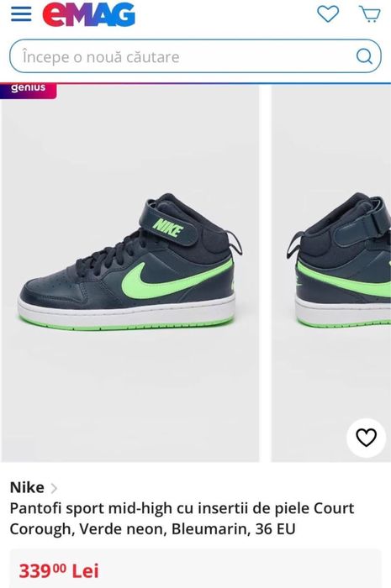View the second shoe photo on the right
The width and height of the screenshot is (391, 588).
pyautogui.click(x=331, y=273)
